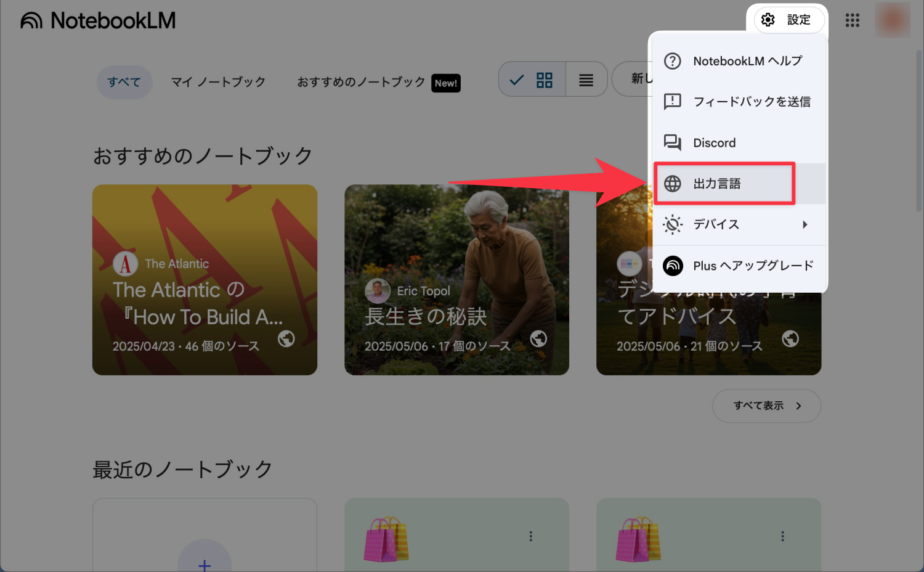Switch to list view layout

pyautogui.click(x=586, y=80)
